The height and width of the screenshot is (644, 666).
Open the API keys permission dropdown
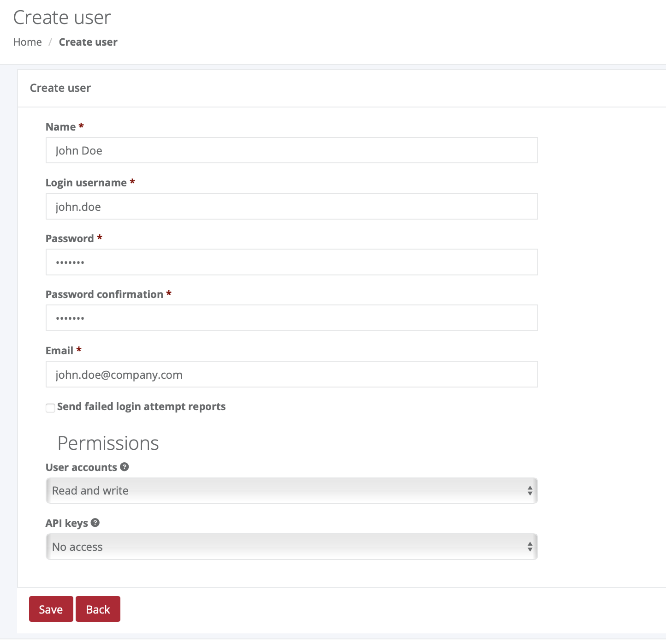click(292, 547)
